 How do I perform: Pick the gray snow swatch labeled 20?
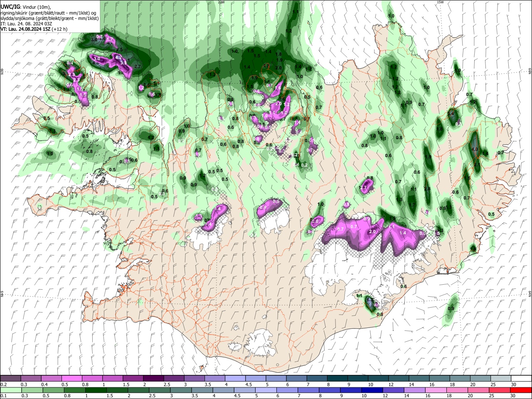[x=480, y=378]
